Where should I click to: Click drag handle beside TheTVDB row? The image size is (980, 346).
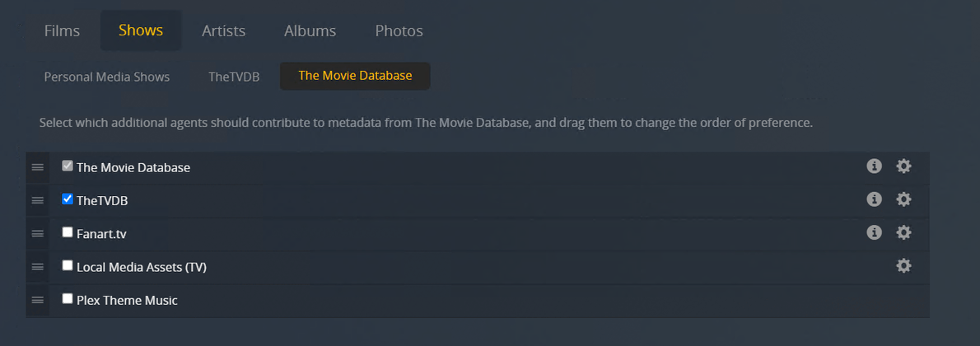pyautogui.click(x=37, y=200)
